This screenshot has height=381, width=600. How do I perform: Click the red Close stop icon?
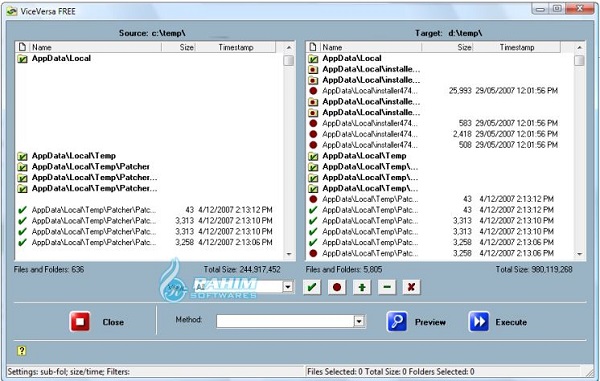point(80,321)
